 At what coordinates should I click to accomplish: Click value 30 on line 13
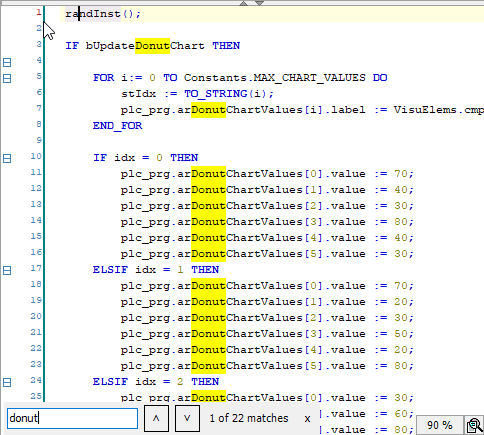(x=401, y=206)
